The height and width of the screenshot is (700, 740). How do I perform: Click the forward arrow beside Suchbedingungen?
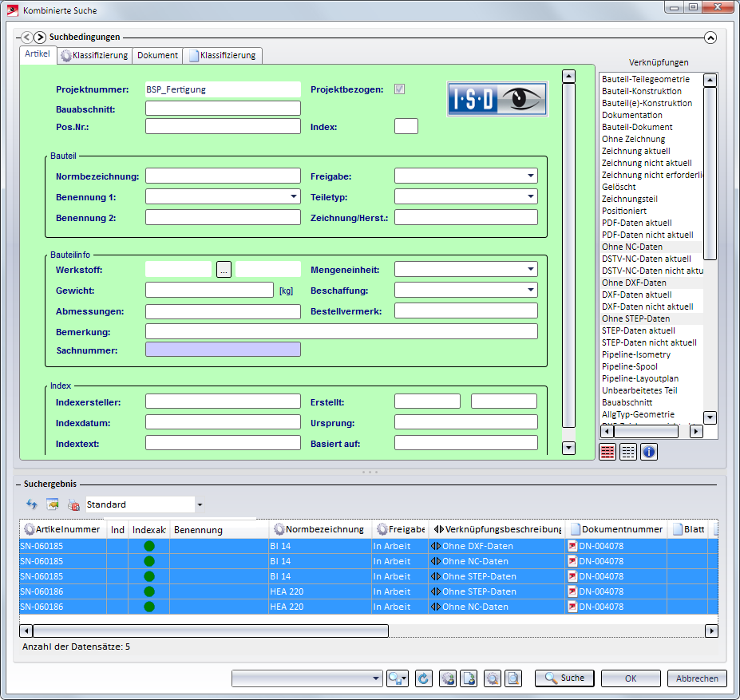pos(40,37)
